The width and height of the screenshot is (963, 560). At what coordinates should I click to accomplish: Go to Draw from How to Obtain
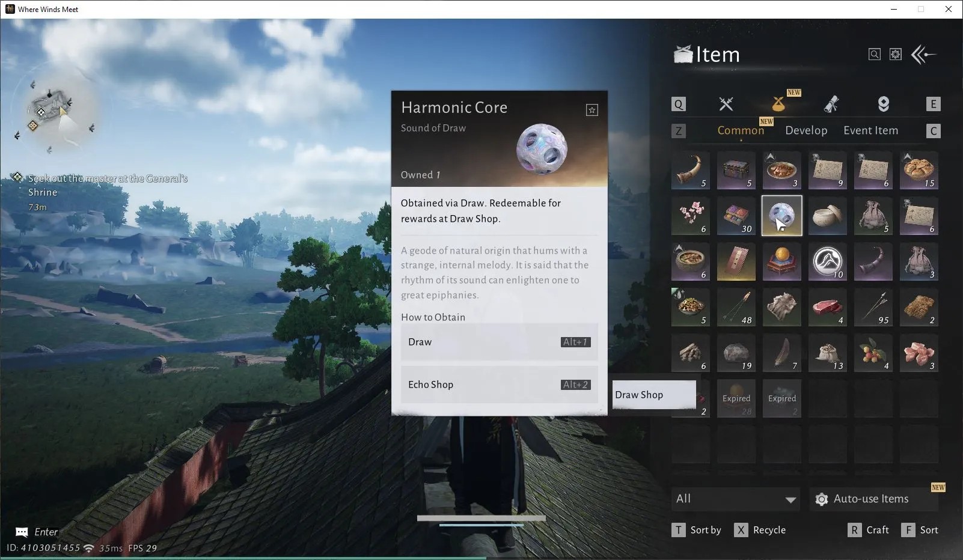tap(500, 342)
